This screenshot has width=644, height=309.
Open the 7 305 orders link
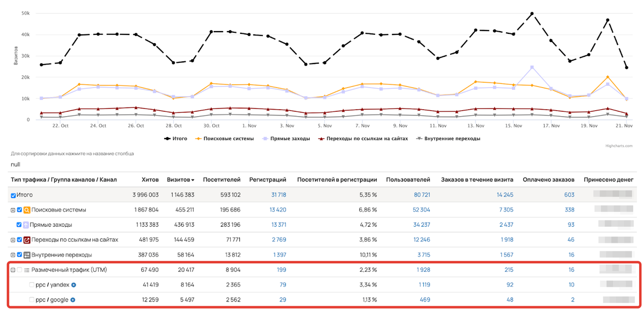(x=507, y=210)
